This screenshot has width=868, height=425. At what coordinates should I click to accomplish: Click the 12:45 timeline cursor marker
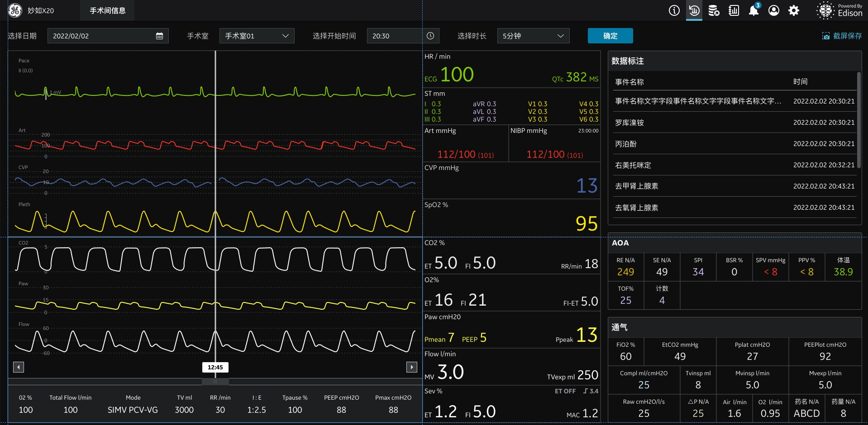click(215, 367)
